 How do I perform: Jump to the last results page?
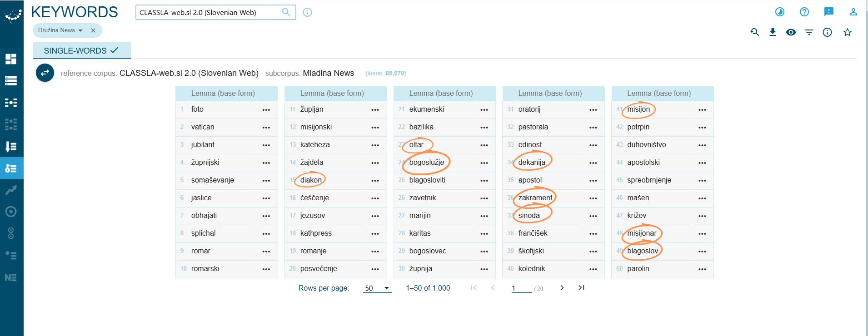tap(581, 287)
